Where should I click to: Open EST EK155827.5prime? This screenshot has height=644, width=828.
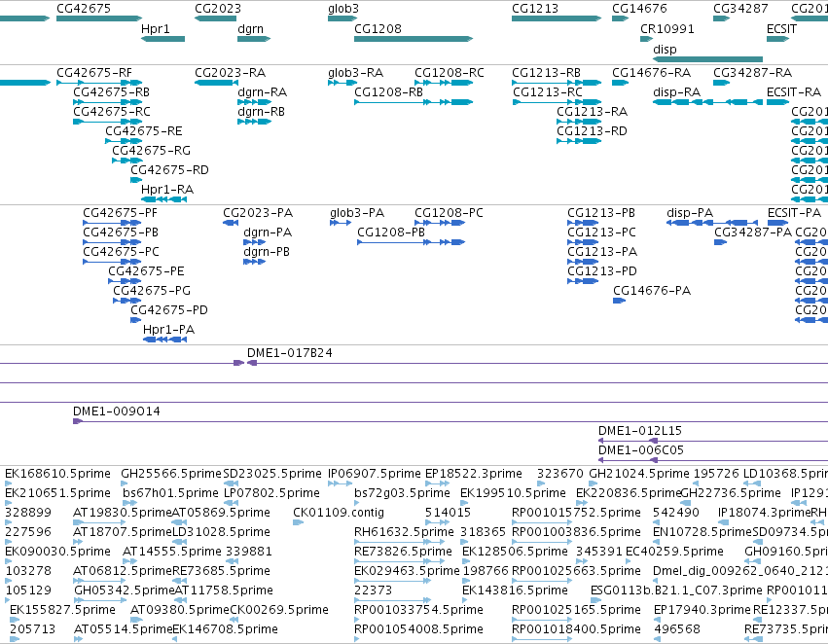coord(62,610)
